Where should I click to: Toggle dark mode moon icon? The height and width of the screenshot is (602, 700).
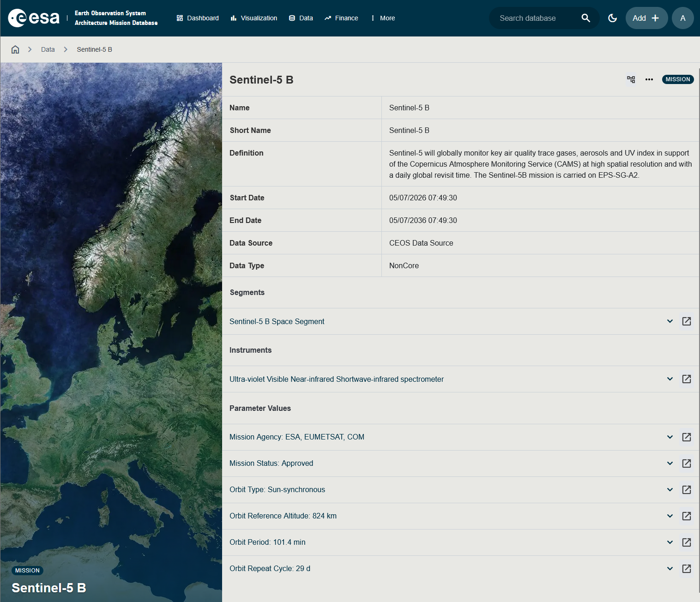point(613,18)
